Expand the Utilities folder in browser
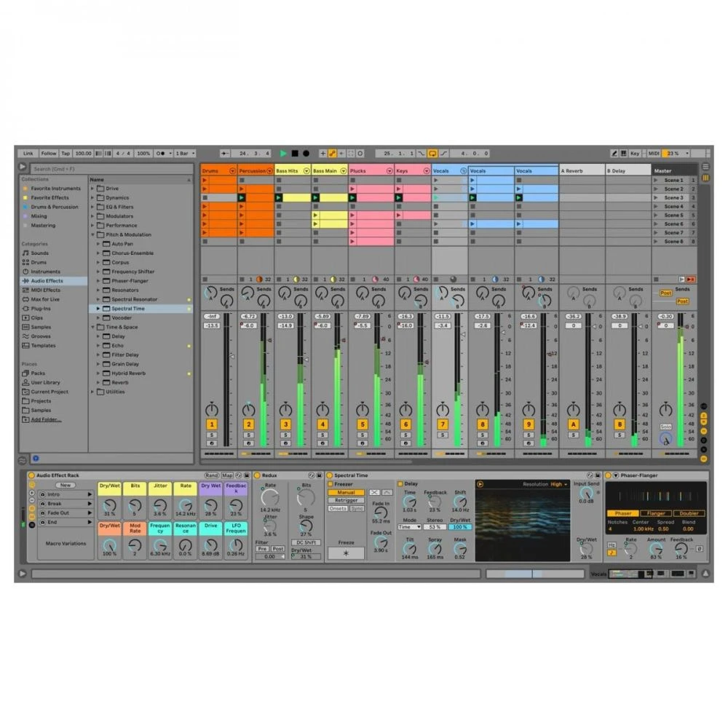This screenshot has width=728, height=728. point(93,392)
